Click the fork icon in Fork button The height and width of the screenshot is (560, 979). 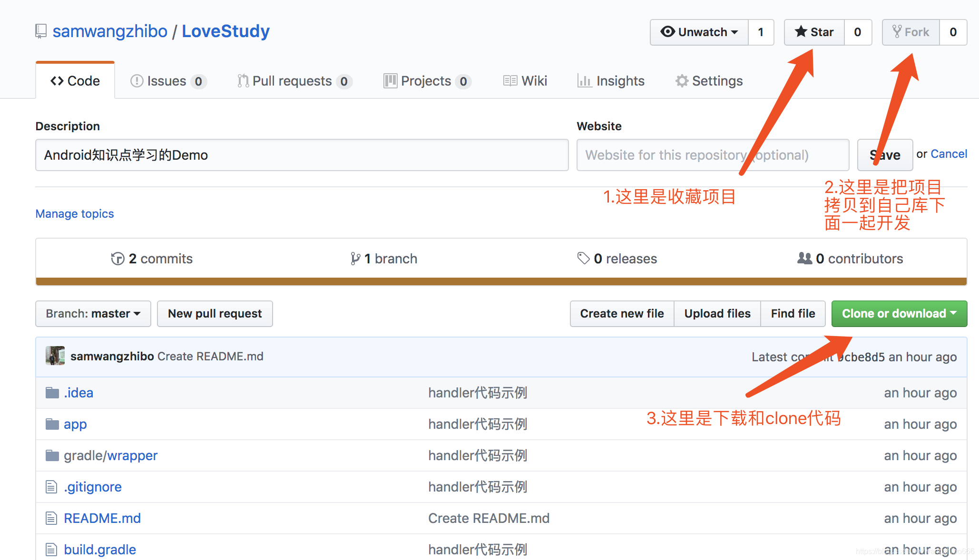[x=897, y=32]
